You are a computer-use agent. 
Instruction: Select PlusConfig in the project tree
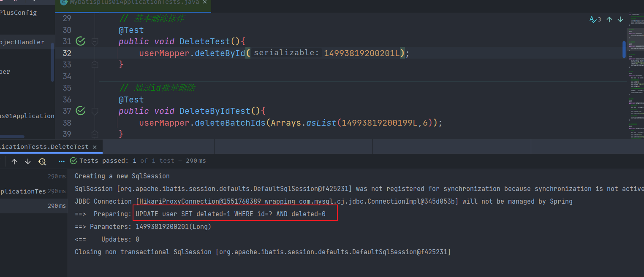coord(18,13)
